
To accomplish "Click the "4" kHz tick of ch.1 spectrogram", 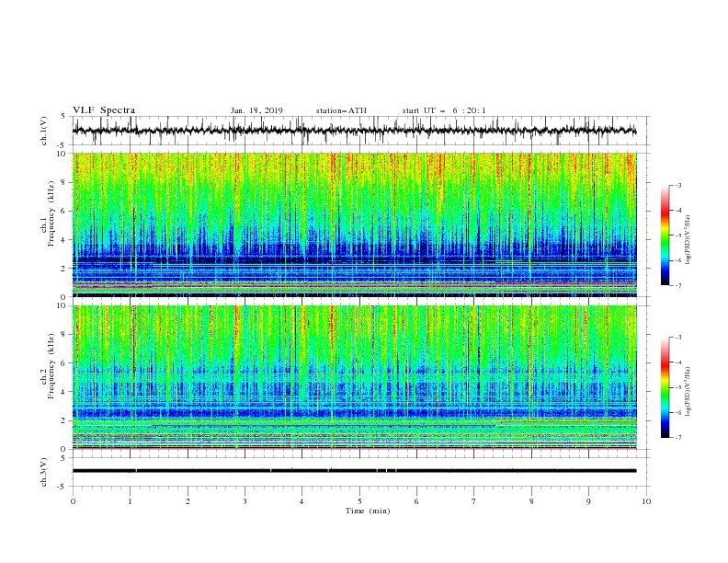I will pyautogui.click(x=64, y=240).
